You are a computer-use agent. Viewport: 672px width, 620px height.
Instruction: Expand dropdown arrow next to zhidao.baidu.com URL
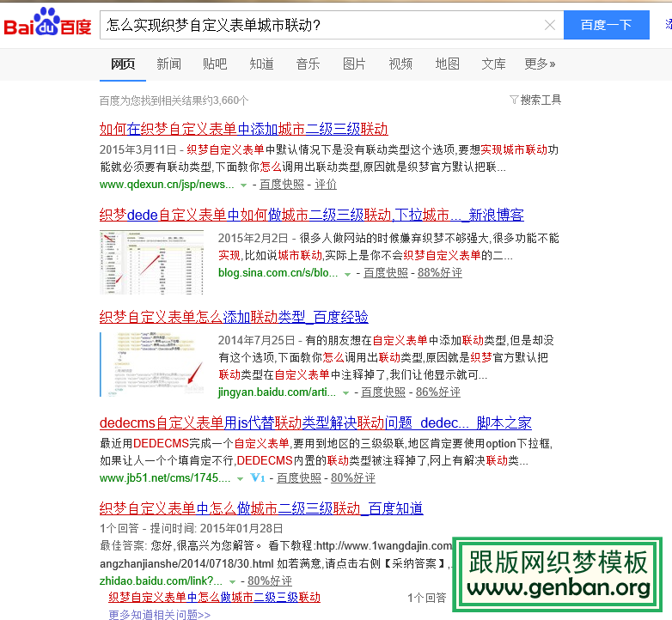pos(232,582)
